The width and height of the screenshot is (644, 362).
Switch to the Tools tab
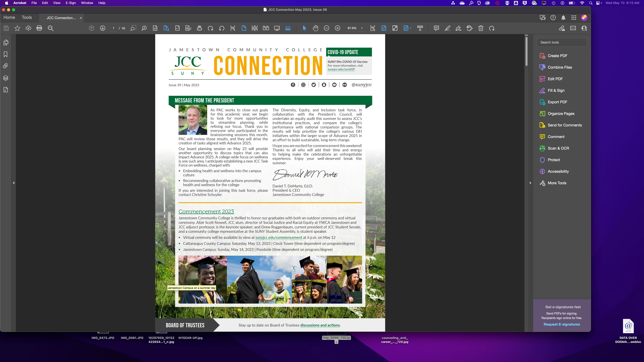[27, 17]
